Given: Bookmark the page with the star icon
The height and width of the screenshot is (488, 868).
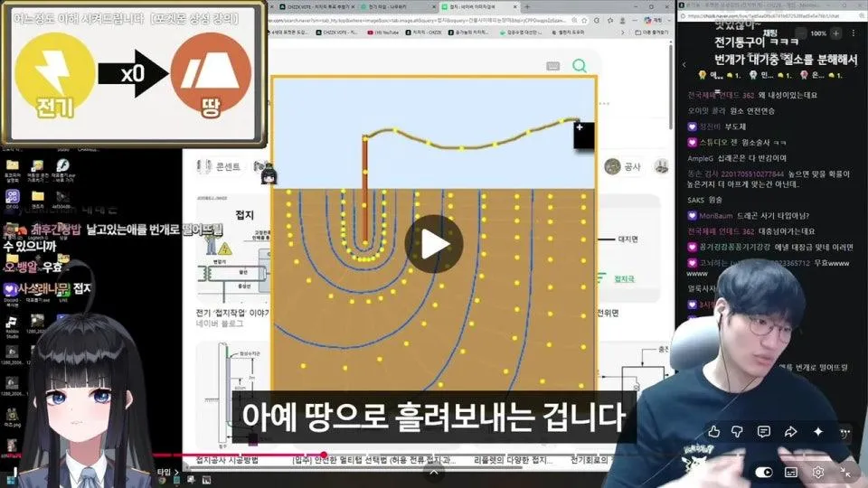Looking at the screenshot, I should tap(585, 21).
